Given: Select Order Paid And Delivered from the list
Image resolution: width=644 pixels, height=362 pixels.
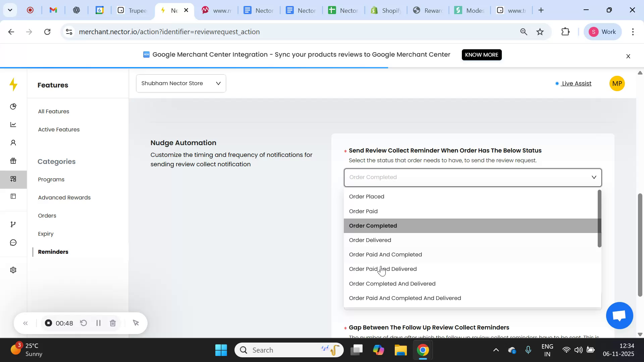Looking at the screenshot, I should click(x=383, y=269).
